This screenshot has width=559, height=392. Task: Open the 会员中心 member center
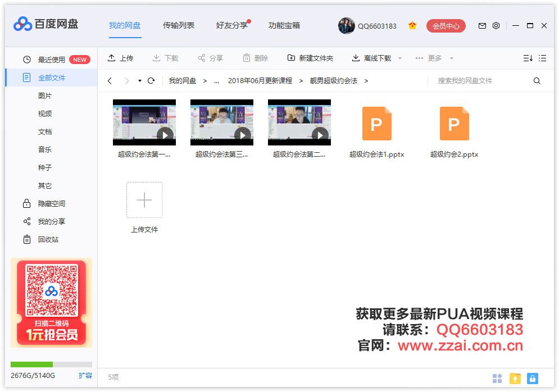coord(446,26)
